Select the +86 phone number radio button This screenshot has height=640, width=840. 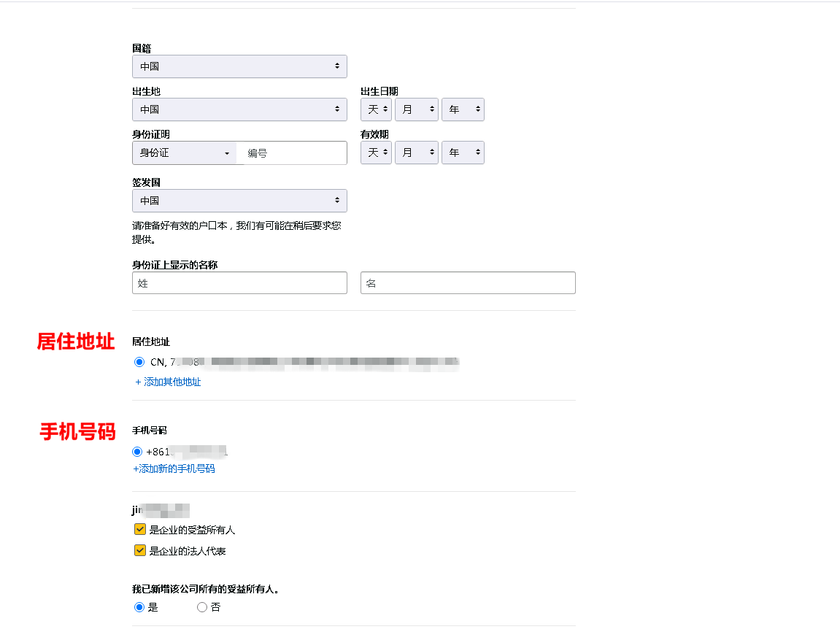pyautogui.click(x=139, y=452)
